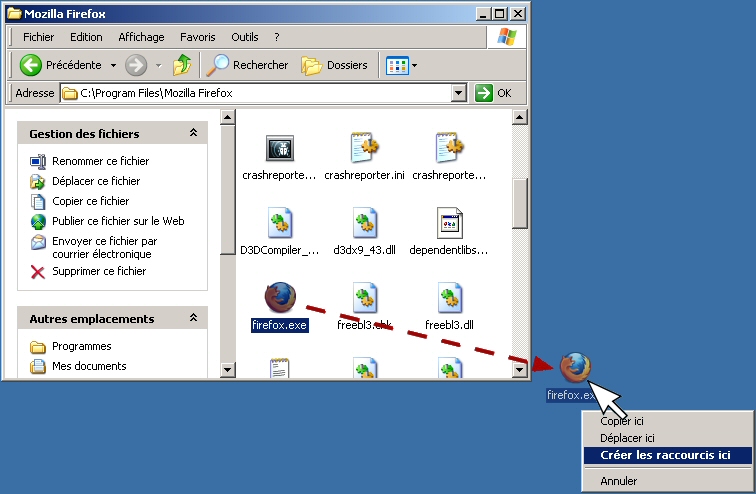Click side panel scrollbar down arrow
Image resolution: width=756 pixels, height=494 pixels.
tap(228, 370)
